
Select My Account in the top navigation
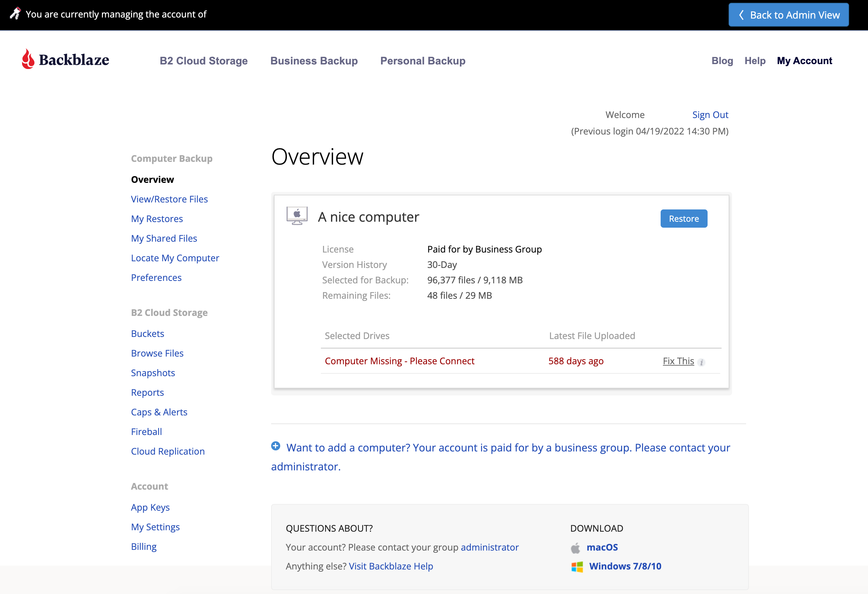805,61
